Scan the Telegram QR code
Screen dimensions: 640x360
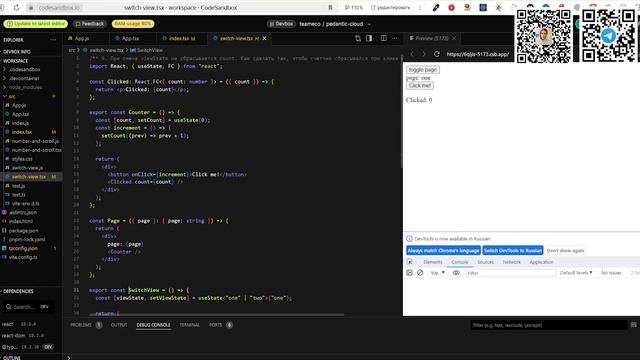pyautogui.click(x=608, y=36)
